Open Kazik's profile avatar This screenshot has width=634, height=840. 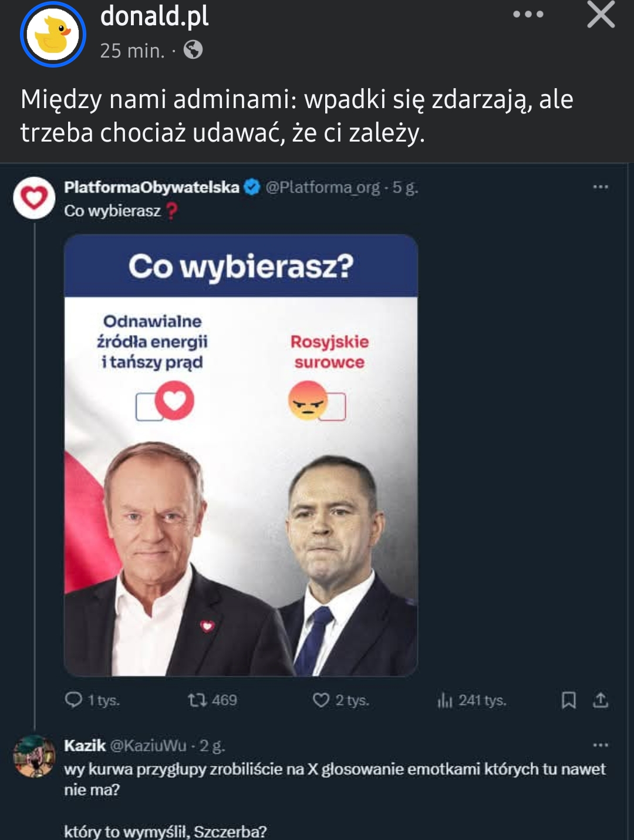34,756
